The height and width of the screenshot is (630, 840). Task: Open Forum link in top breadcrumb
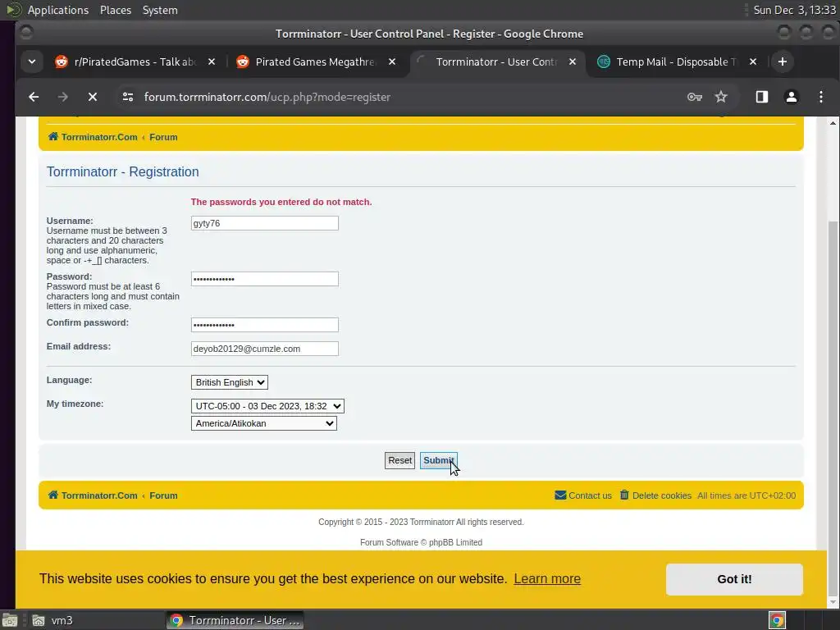click(x=163, y=137)
